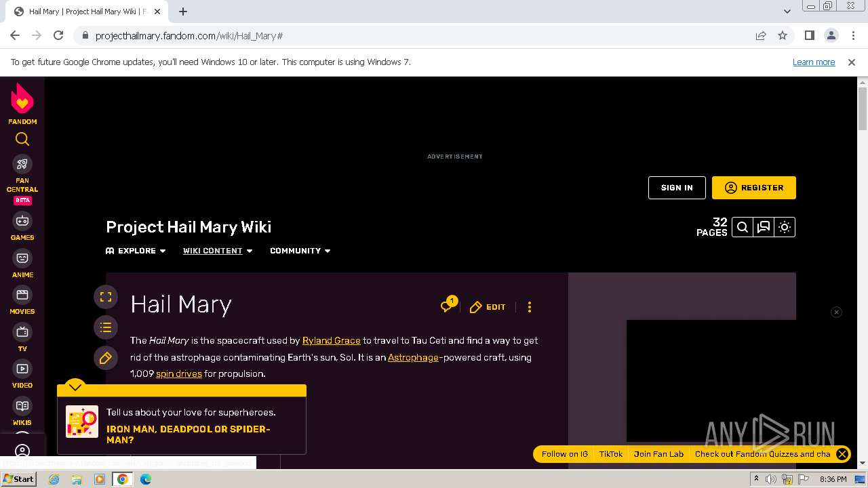Click the Sign In button
This screenshot has height=488, width=868.
(x=677, y=188)
